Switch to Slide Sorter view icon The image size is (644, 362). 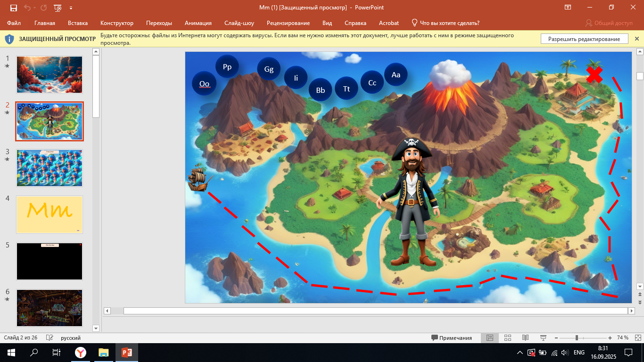508,338
